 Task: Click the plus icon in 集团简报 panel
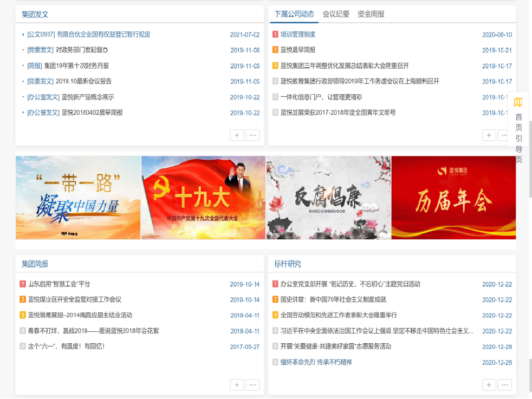click(236, 385)
